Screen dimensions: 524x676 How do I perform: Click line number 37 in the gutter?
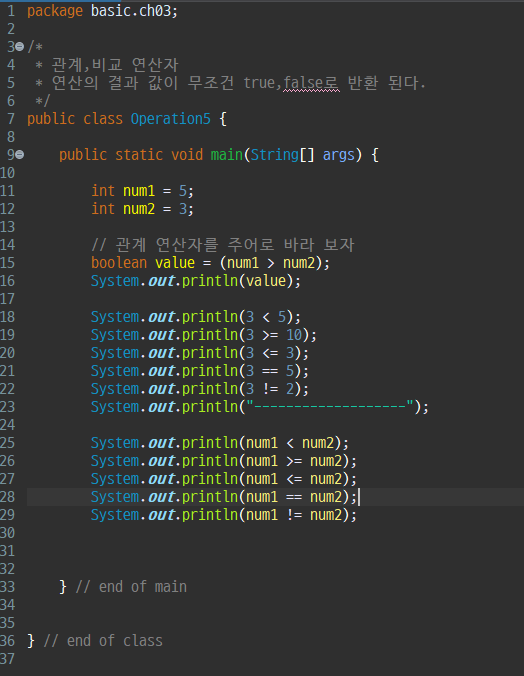pos(7,659)
